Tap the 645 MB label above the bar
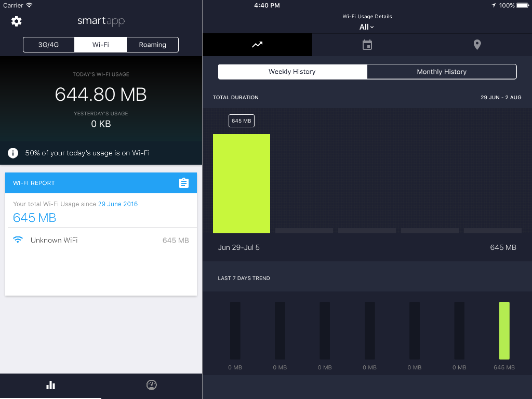Screen dimensions: 532x399 [242, 121]
